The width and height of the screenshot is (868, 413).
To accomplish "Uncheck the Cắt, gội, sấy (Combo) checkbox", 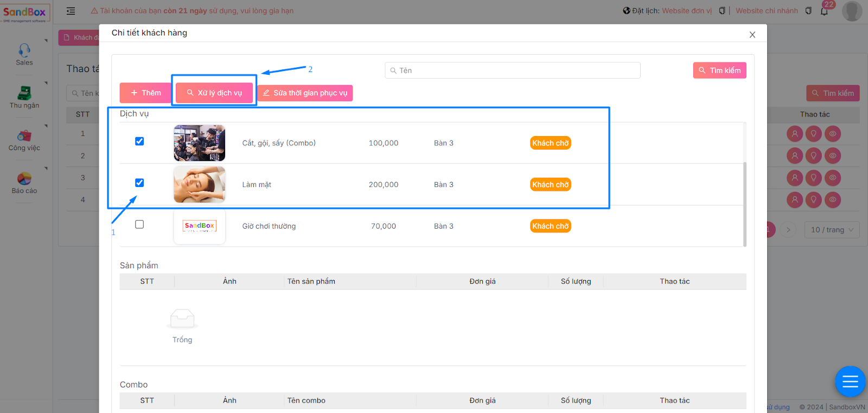I will point(139,141).
